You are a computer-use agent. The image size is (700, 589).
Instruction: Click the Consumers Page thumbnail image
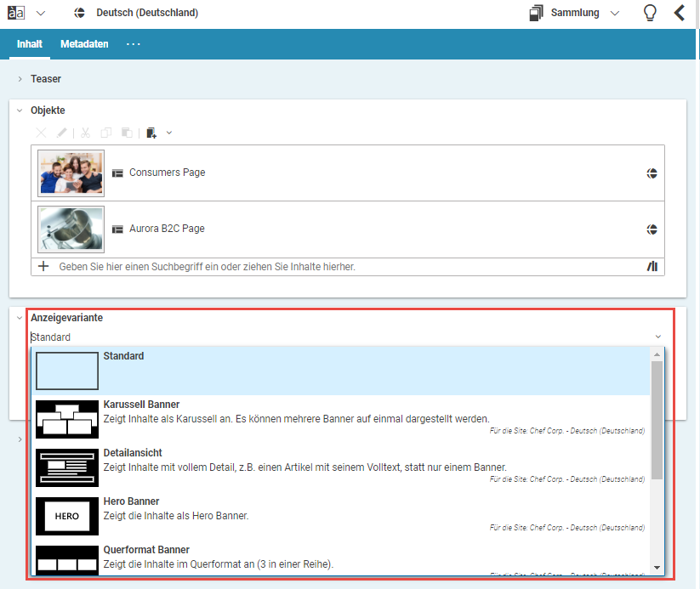pyautogui.click(x=71, y=173)
